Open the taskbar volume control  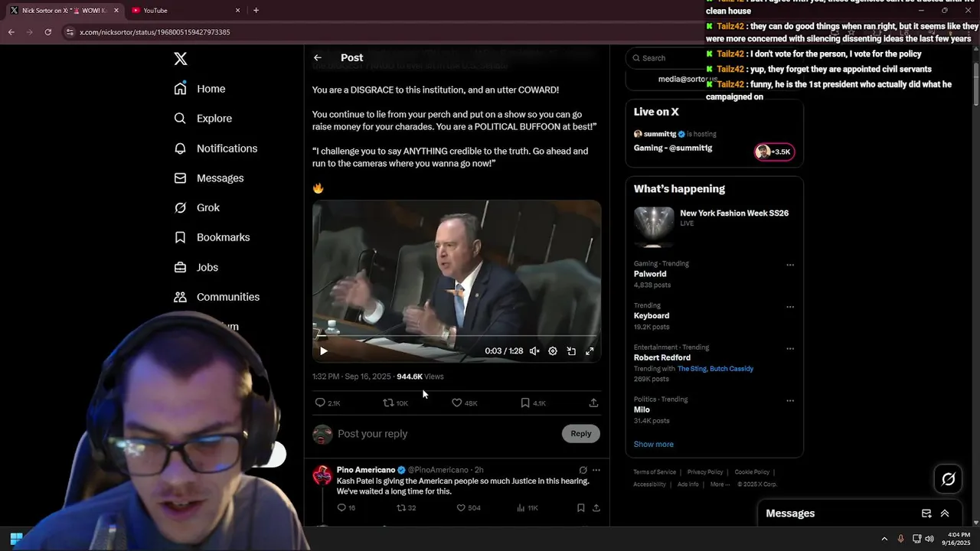tap(929, 539)
